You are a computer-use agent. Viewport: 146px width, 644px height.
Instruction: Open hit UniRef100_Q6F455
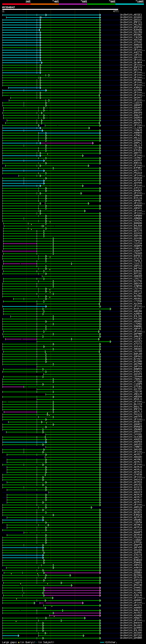[x=131, y=548]
